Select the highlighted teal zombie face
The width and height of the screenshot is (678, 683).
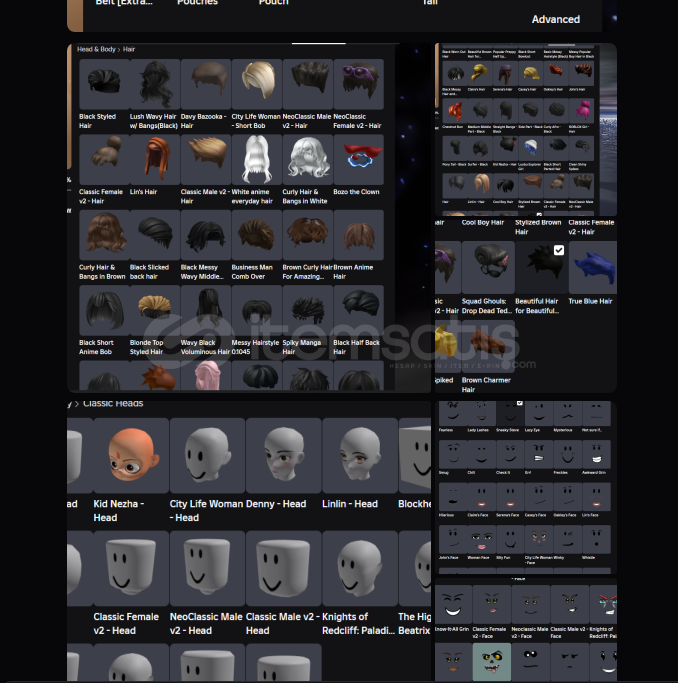(x=492, y=662)
